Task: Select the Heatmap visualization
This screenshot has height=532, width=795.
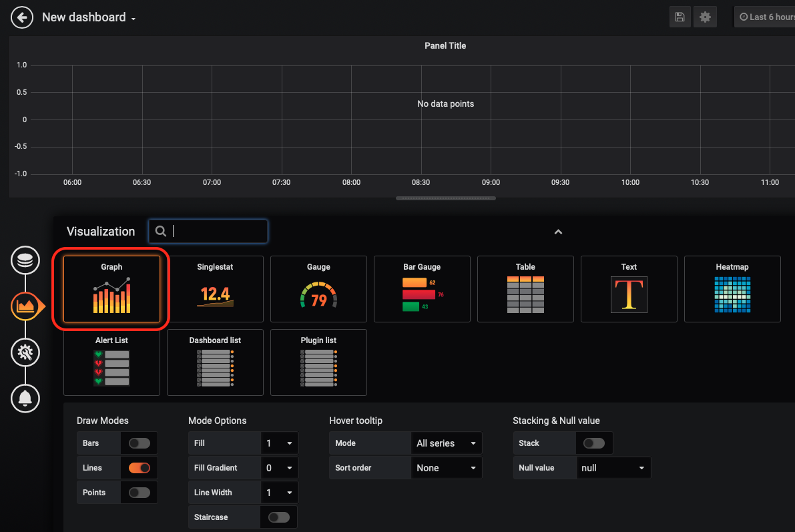Action: (732, 289)
